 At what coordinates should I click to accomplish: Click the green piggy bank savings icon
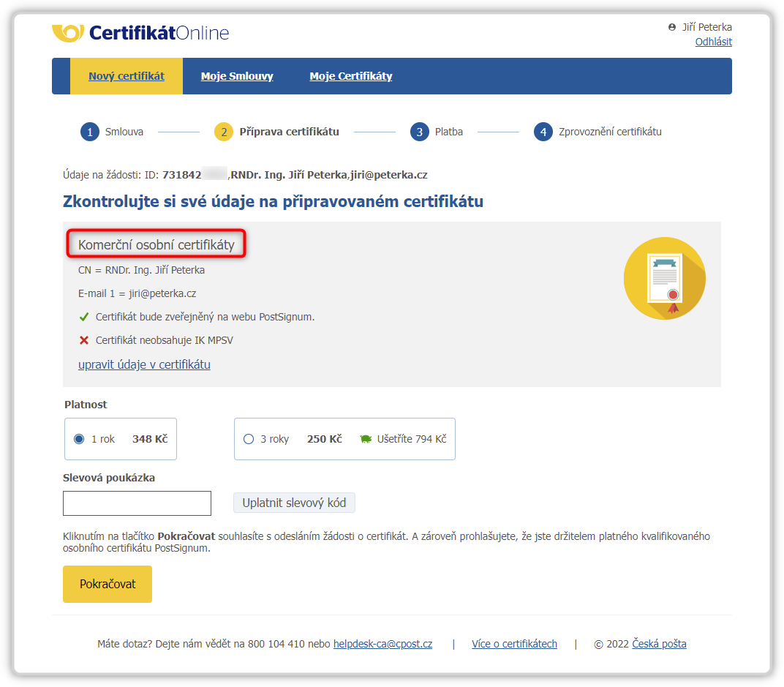pyautogui.click(x=366, y=439)
